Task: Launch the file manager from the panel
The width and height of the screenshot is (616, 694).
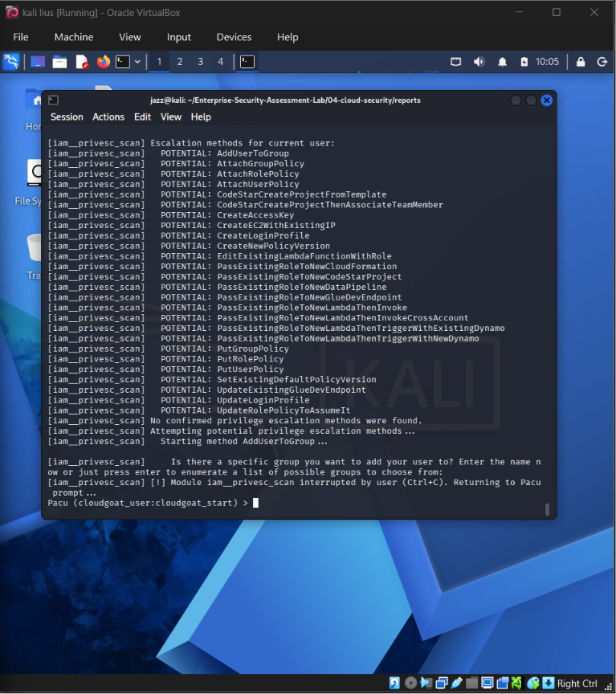Action: (x=59, y=62)
